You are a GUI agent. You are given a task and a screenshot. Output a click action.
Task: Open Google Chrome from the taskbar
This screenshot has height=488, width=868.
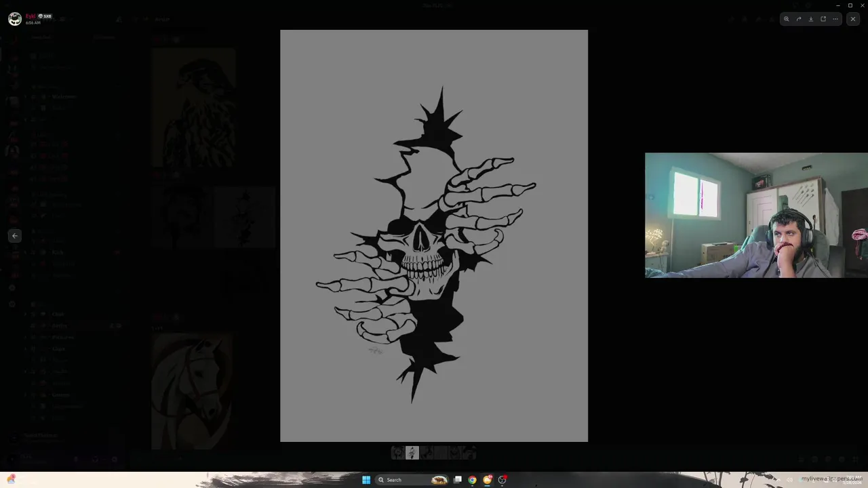tap(472, 480)
